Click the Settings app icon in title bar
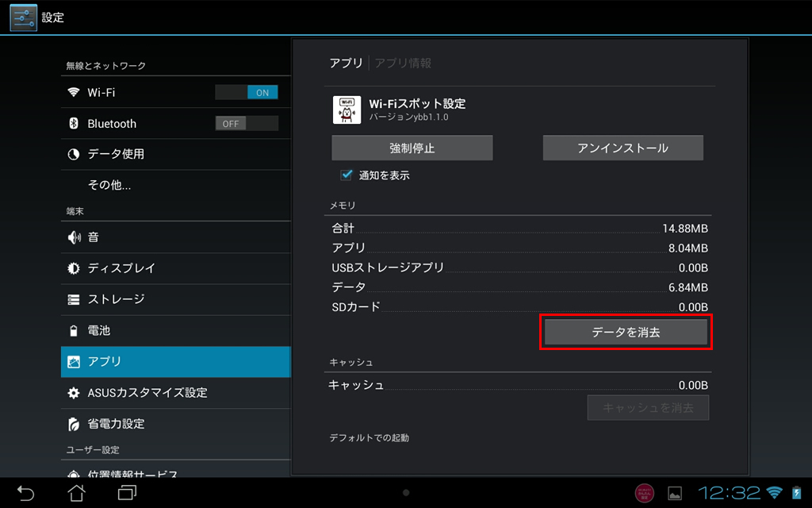The image size is (812, 508). pos(23,17)
